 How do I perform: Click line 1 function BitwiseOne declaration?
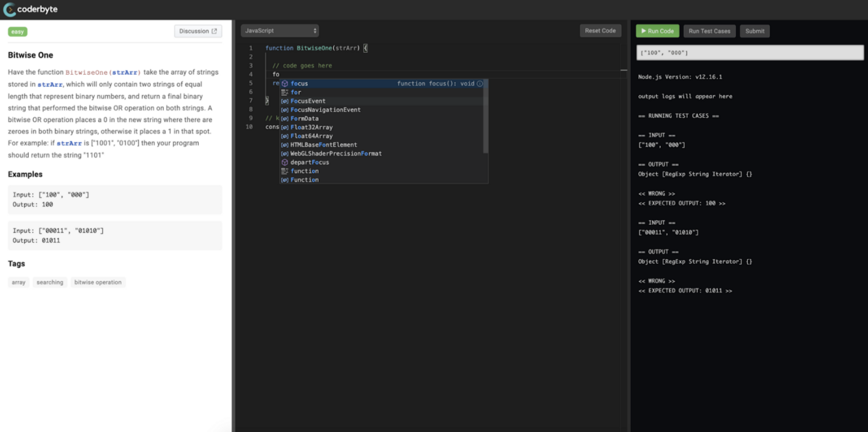[x=316, y=48]
